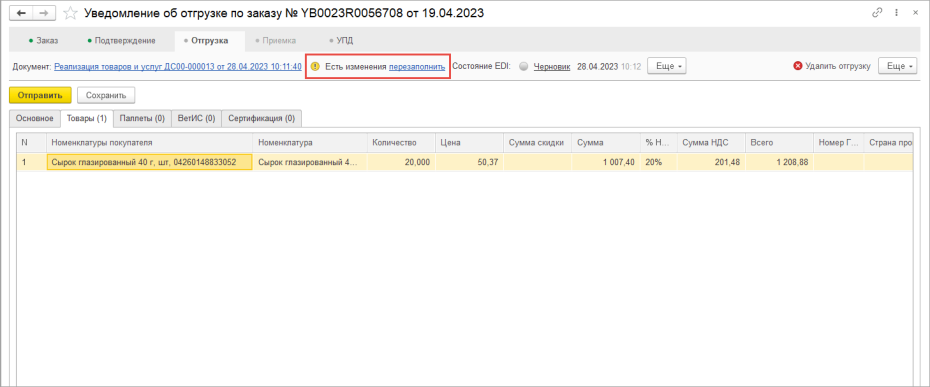The image size is (930, 387).
Task: Open the Черновик status link
Action: click(552, 66)
